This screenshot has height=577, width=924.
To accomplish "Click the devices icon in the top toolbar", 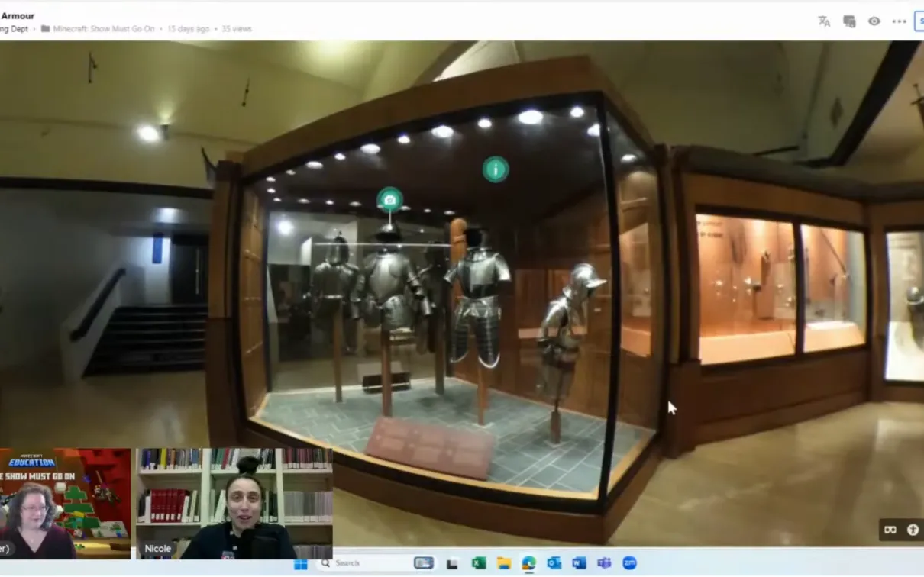I will point(848,21).
